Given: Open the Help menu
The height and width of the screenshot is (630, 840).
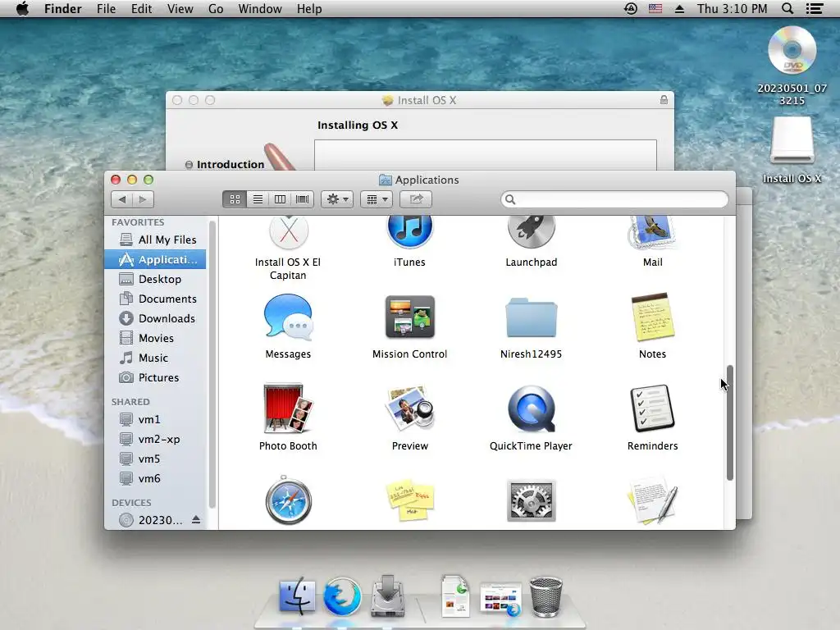Looking at the screenshot, I should pos(309,8).
